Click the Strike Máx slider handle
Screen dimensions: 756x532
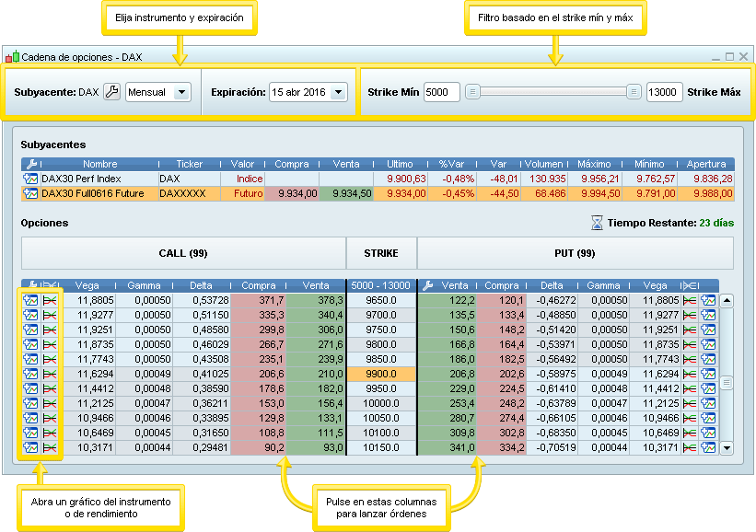tap(634, 91)
